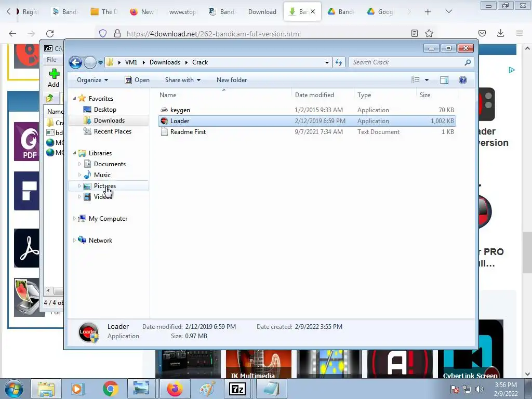The image size is (532, 399).
Task: Switch to the Goog Drive tab
Action: tap(381, 12)
